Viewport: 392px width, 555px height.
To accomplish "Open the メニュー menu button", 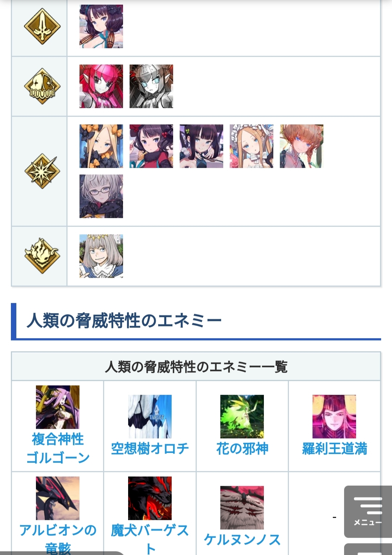I will pyautogui.click(x=368, y=511).
